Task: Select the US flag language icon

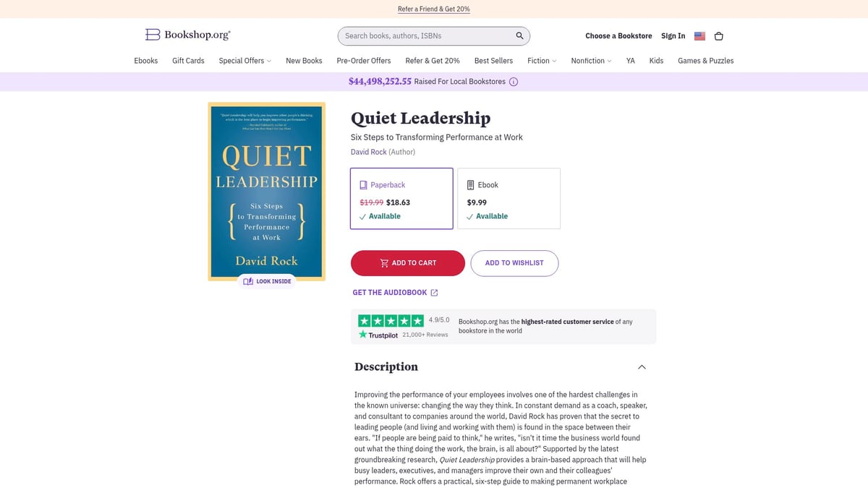Action: pyautogui.click(x=699, y=35)
